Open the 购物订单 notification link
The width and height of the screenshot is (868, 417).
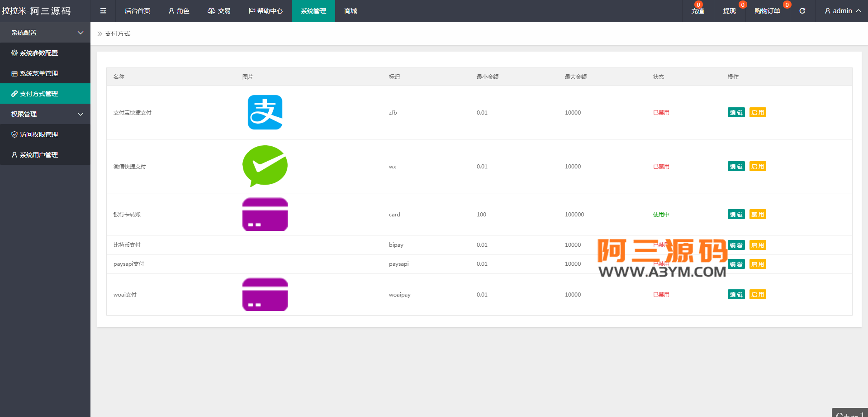click(767, 11)
